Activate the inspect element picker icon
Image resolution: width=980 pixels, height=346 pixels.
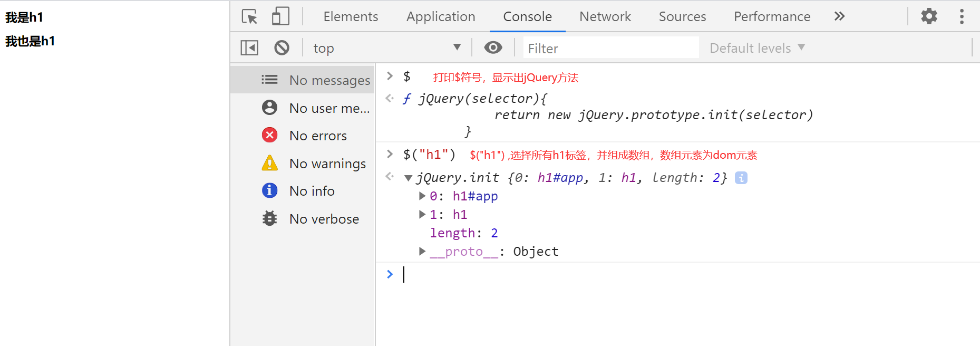coord(249,16)
